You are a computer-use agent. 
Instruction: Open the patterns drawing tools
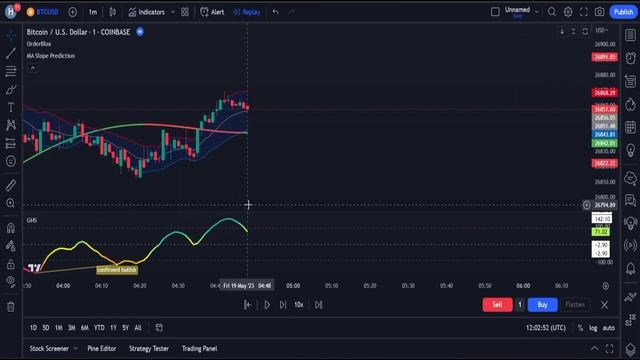[x=11, y=125]
